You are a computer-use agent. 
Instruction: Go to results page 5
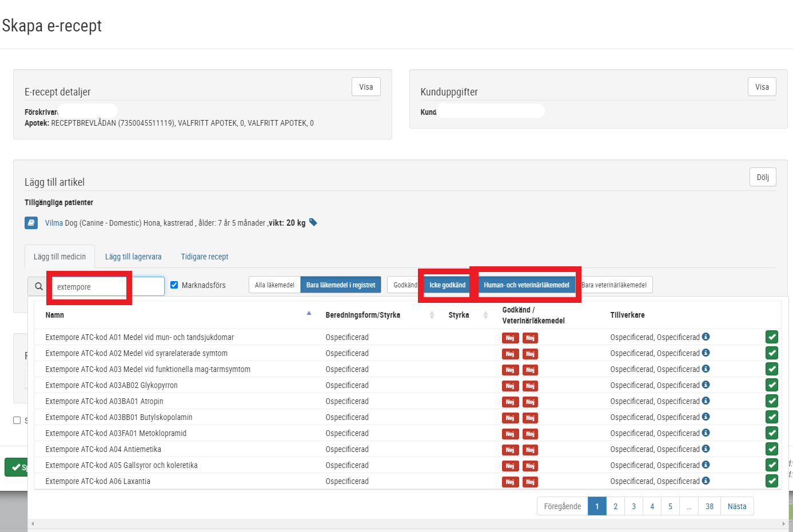pyautogui.click(x=670, y=506)
